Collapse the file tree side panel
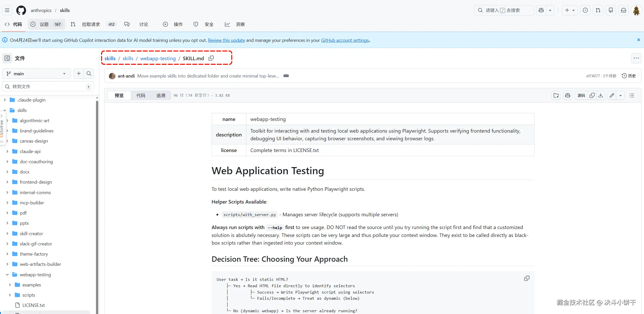 [x=7, y=58]
